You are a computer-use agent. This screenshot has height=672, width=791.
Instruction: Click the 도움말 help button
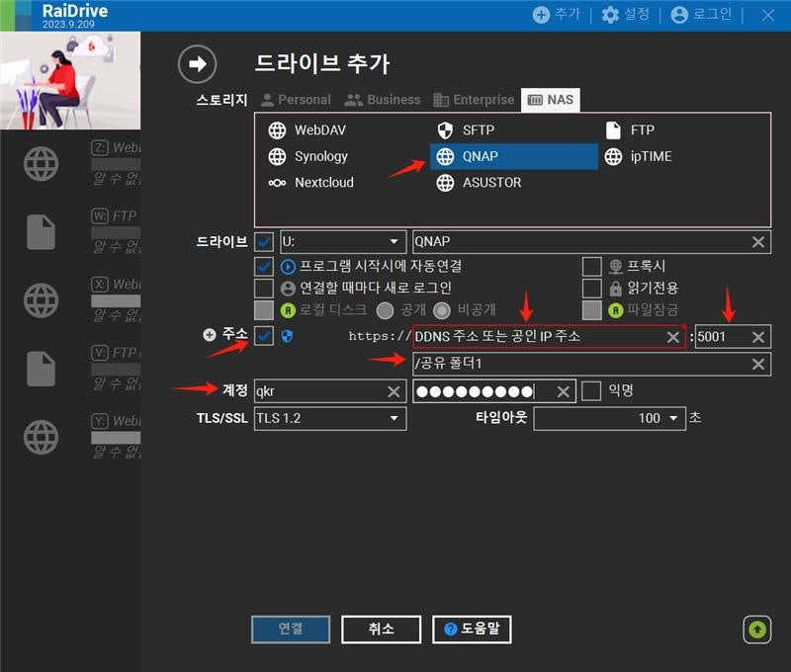(472, 630)
